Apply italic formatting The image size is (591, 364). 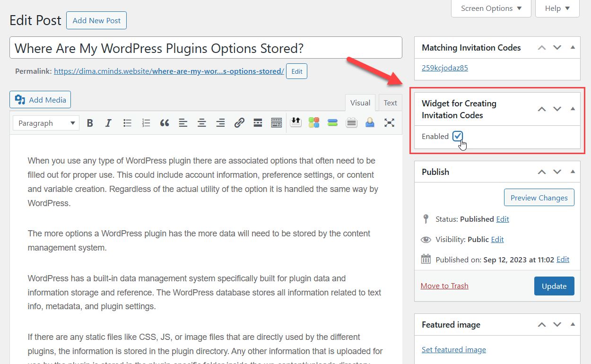(x=108, y=123)
